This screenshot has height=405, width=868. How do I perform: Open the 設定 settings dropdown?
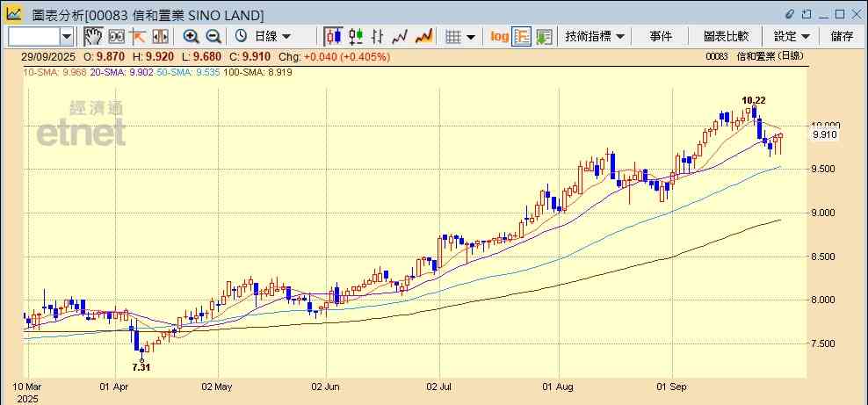(x=792, y=37)
